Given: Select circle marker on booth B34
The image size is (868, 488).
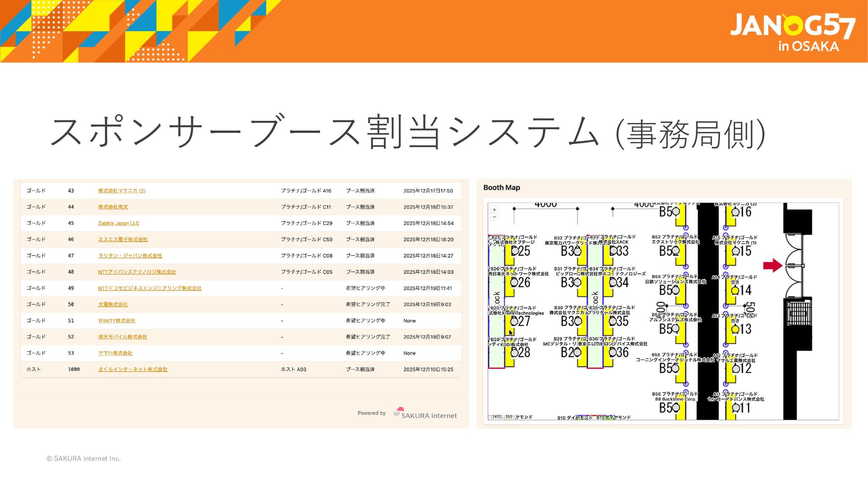Looking at the screenshot, I should coord(613,283).
